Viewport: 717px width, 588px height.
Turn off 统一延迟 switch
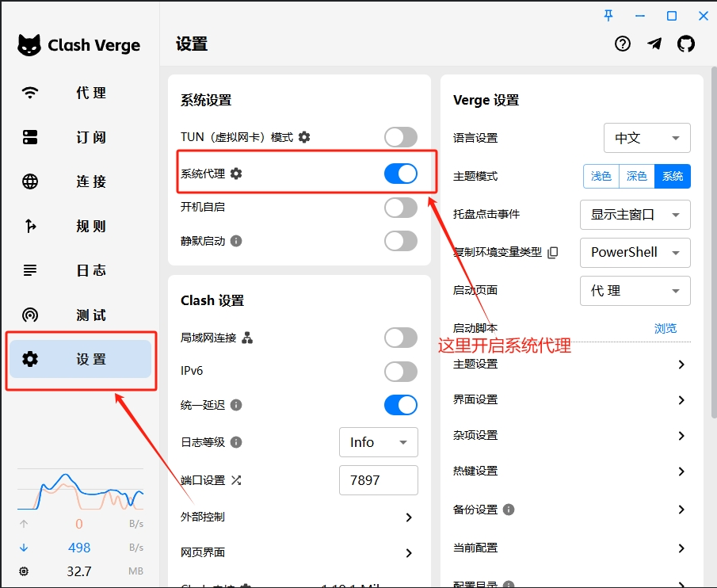coord(401,405)
